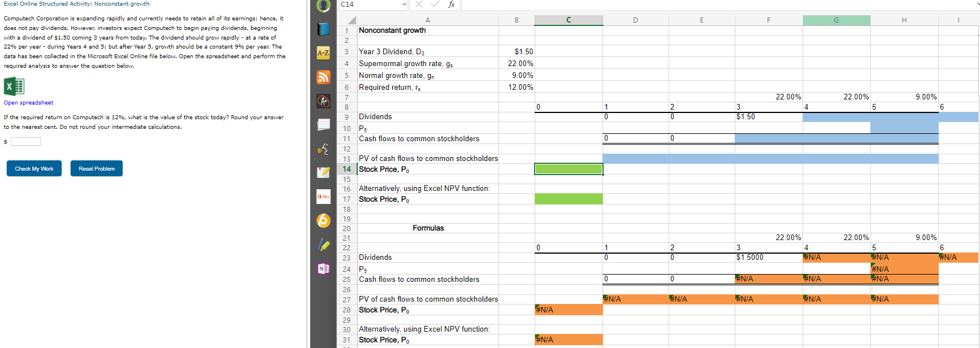Click the Excel spreadsheet file icon

[x=14, y=86]
